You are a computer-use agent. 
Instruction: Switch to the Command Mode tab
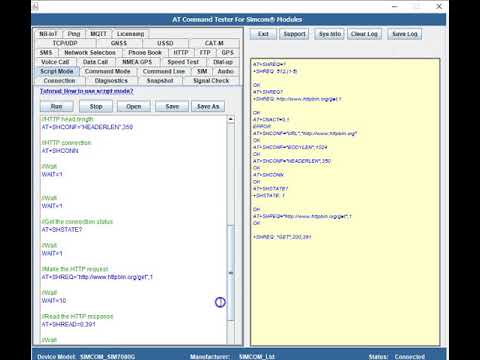point(107,71)
